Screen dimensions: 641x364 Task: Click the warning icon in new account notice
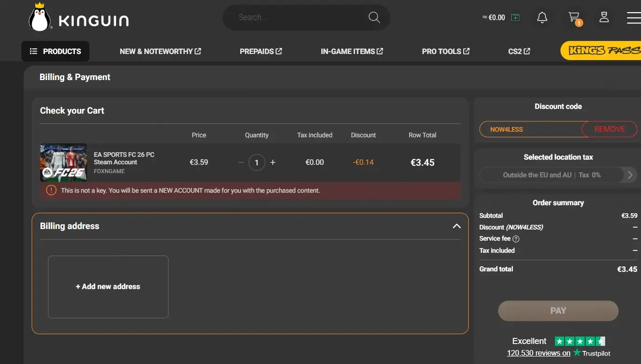[x=51, y=190]
